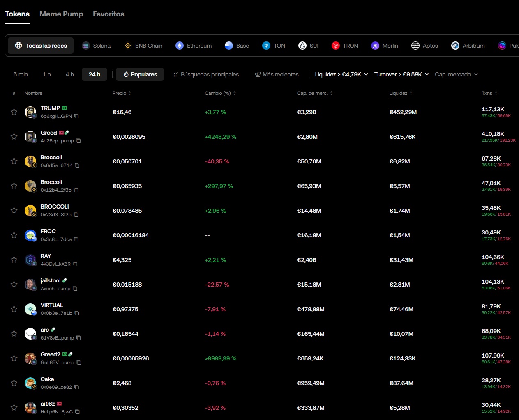Viewport: 519px width, 420px height.
Task: Click the FROC token avatar thumbnail
Action: (x=30, y=235)
